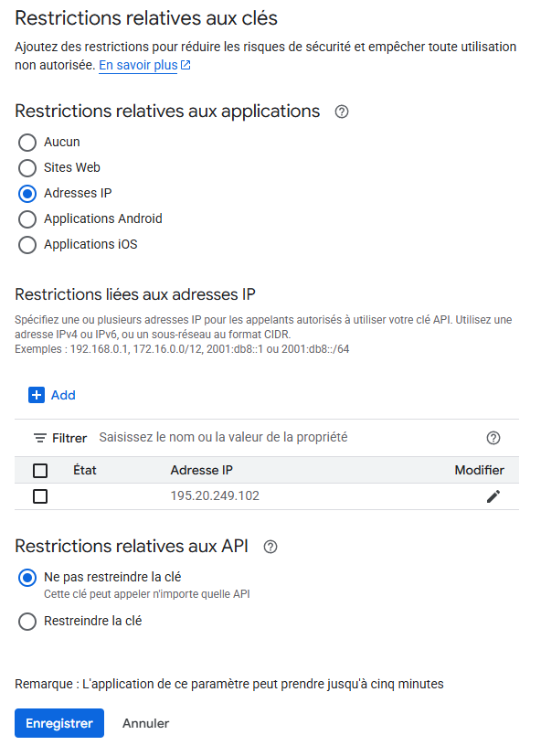The width and height of the screenshot is (541, 756).
Task: Select the Adresses IP radio button
Action: [x=27, y=193]
